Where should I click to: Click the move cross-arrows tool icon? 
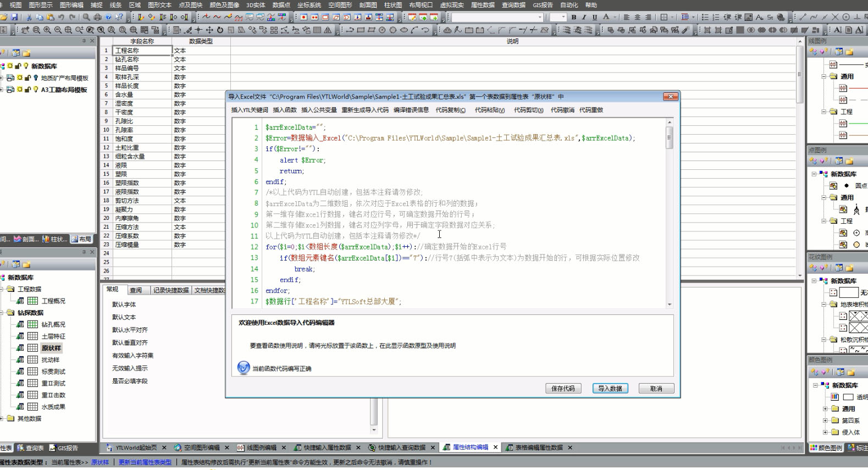(209, 30)
